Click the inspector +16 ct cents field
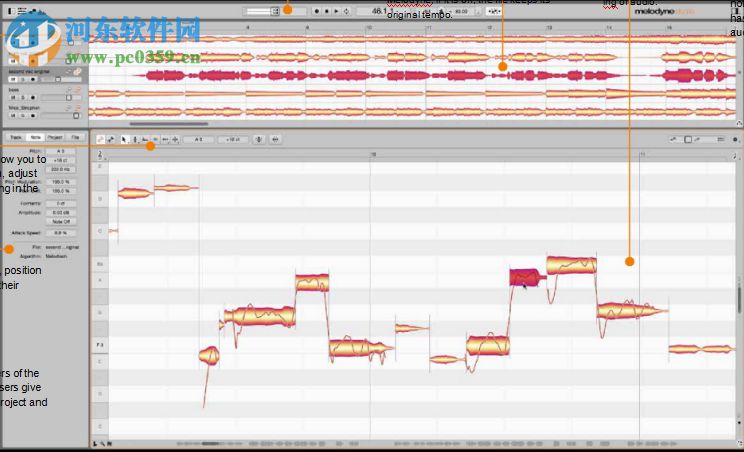The width and height of the screenshot is (744, 452). coord(60,160)
